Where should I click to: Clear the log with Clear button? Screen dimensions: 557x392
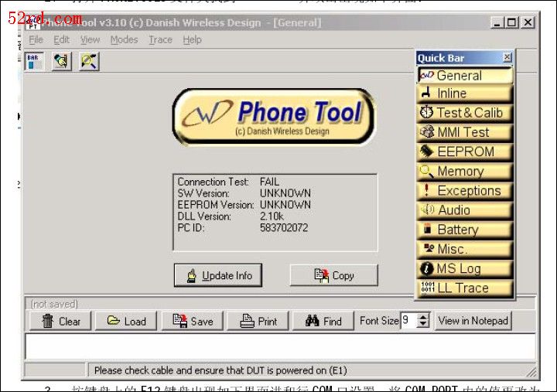[60, 321]
